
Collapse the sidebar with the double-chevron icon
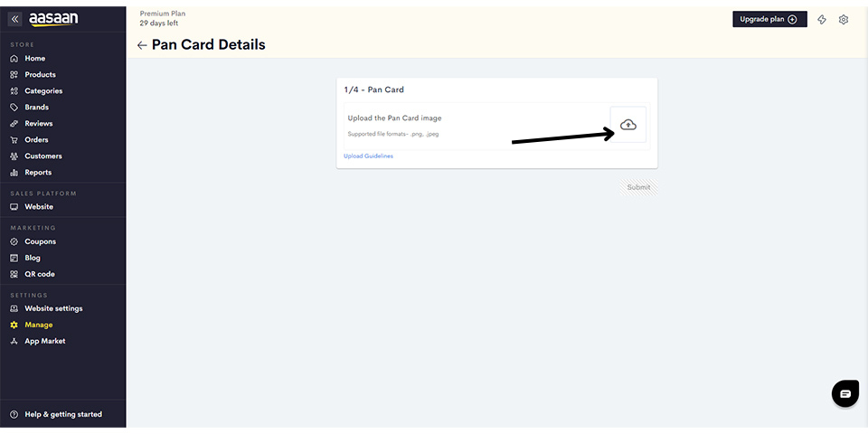(15, 19)
